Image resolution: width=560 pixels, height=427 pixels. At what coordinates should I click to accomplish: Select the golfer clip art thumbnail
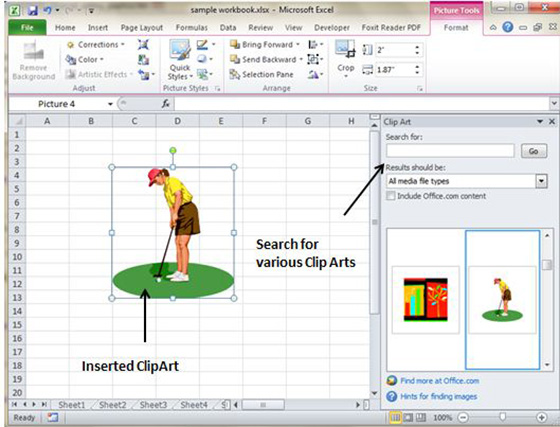(x=502, y=300)
